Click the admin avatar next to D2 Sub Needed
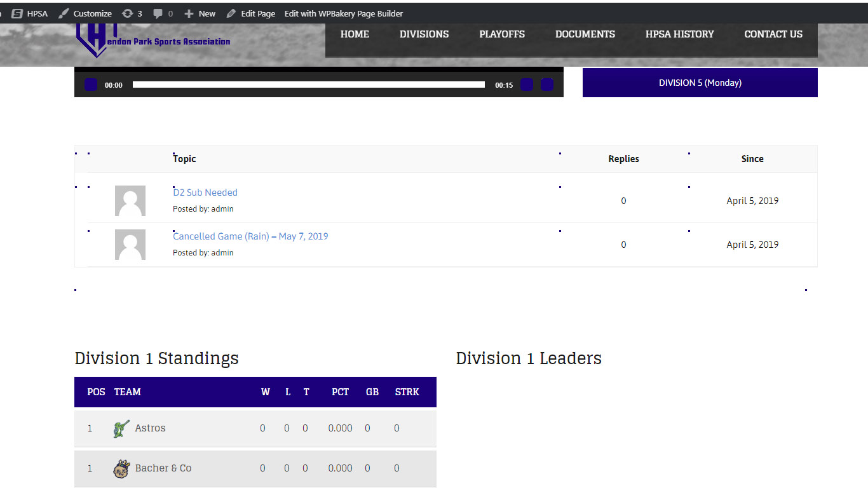This screenshot has width=868, height=488. click(x=130, y=200)
